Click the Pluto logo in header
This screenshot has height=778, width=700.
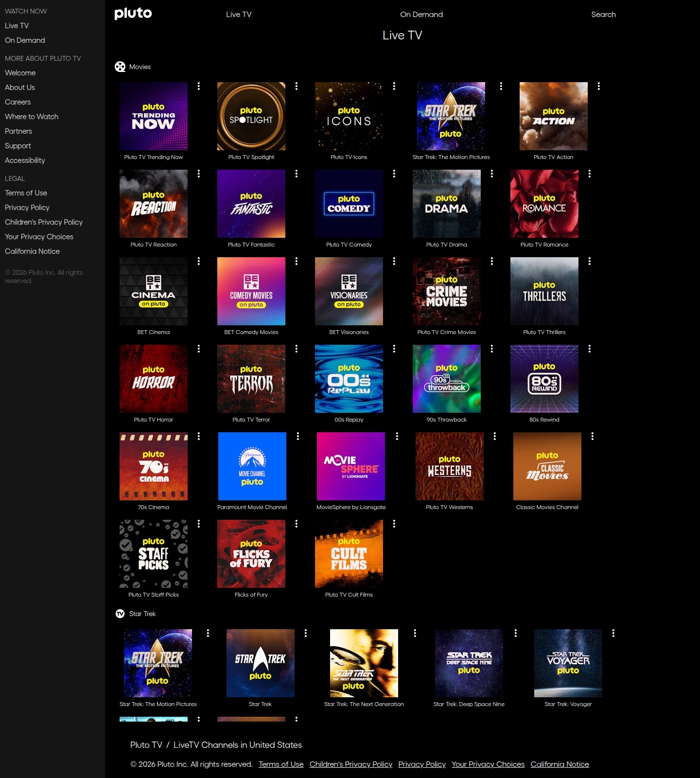(x=133, y=14)
